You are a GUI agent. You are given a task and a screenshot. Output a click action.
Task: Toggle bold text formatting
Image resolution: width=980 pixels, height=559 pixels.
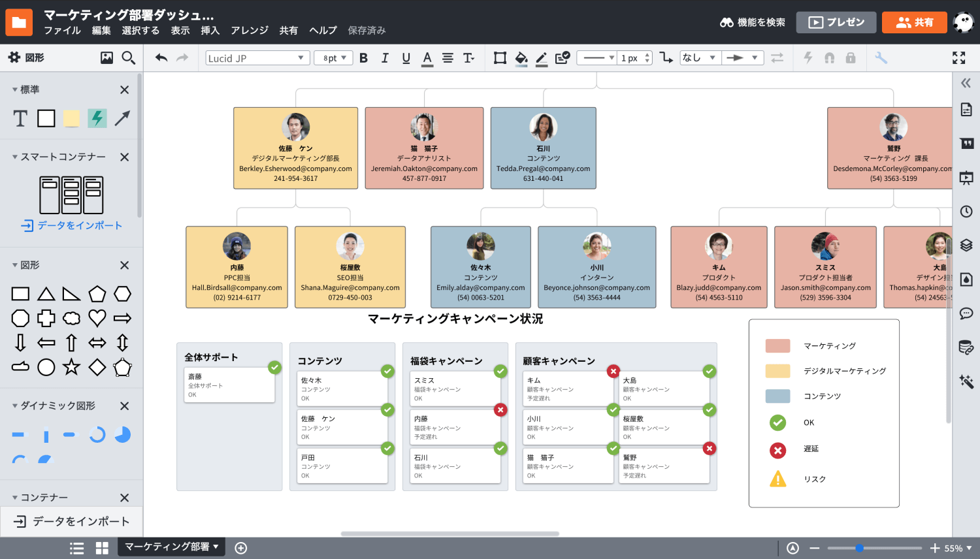point(364,58)
